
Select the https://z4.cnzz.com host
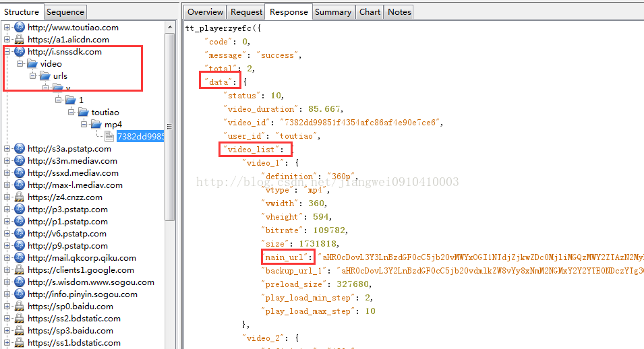65,197
